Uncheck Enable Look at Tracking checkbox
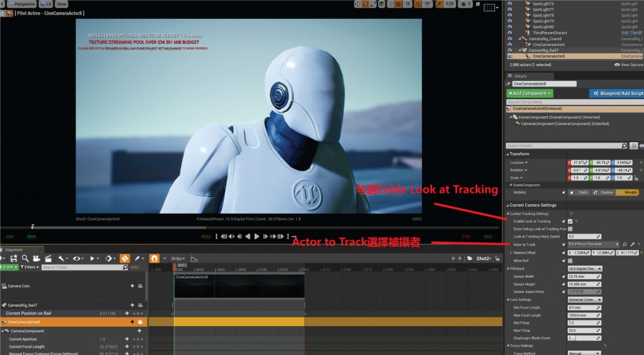644x355 pixels. coord(570,221)
